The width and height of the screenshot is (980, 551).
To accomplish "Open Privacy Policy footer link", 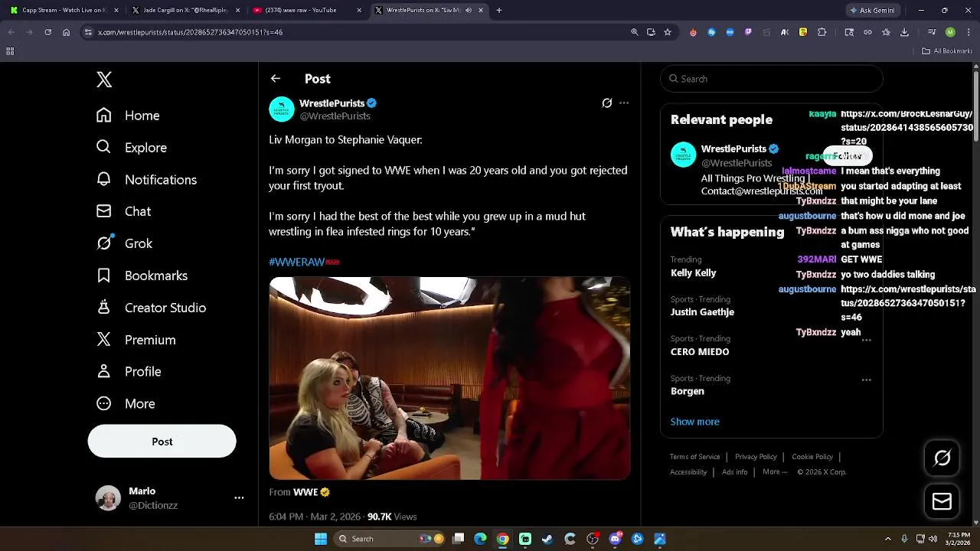I will (756, 457).
